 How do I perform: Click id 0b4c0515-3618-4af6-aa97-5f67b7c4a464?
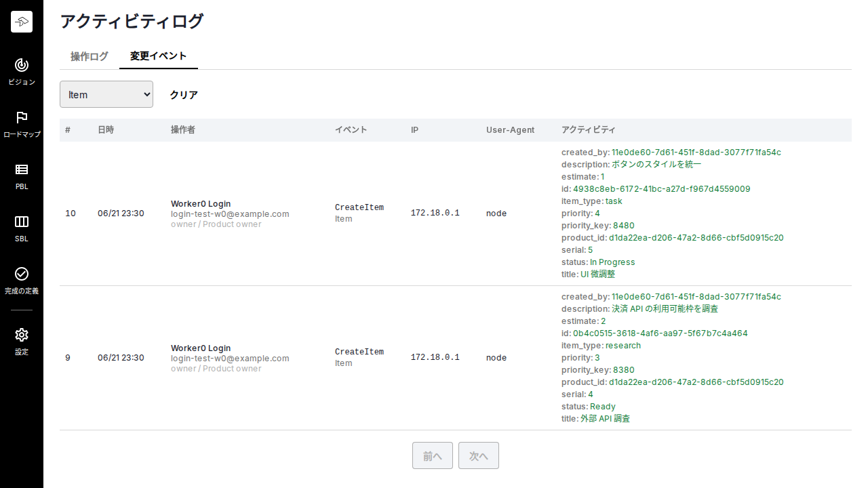(660, 333)
